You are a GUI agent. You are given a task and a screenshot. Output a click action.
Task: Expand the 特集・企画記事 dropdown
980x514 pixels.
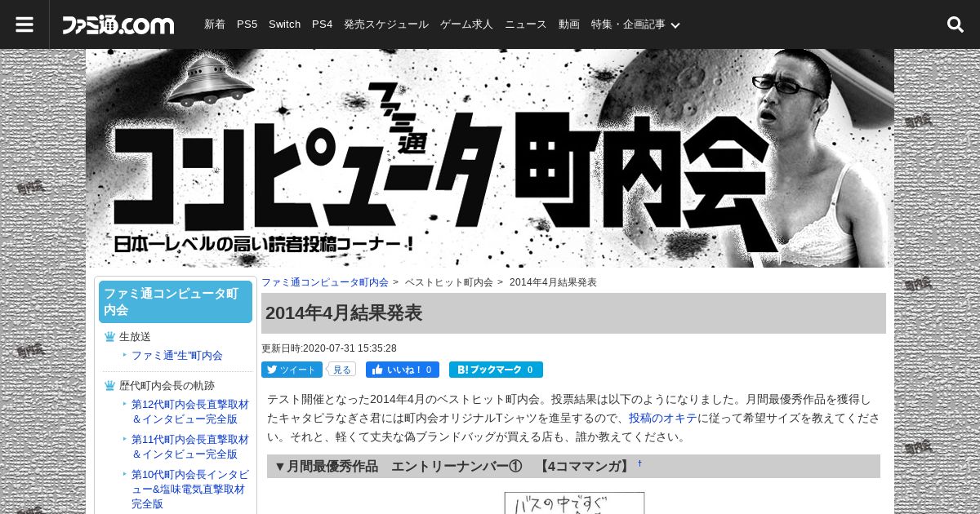[x=636, y=24]
